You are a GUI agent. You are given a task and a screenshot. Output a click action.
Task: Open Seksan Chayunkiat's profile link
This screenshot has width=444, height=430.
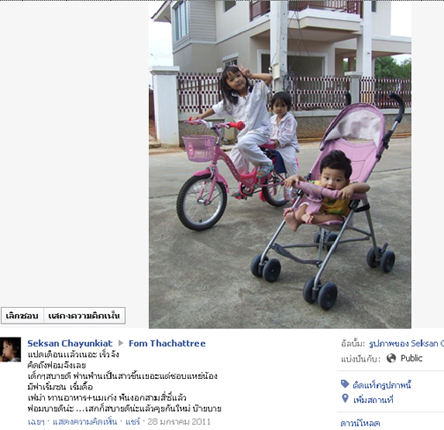(x=70, y=343)
